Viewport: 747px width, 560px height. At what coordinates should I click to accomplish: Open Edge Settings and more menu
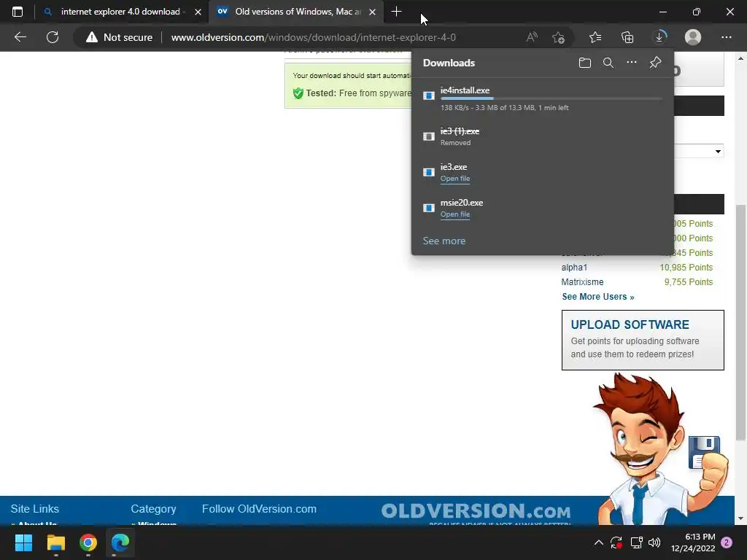(x=726, y=37)
